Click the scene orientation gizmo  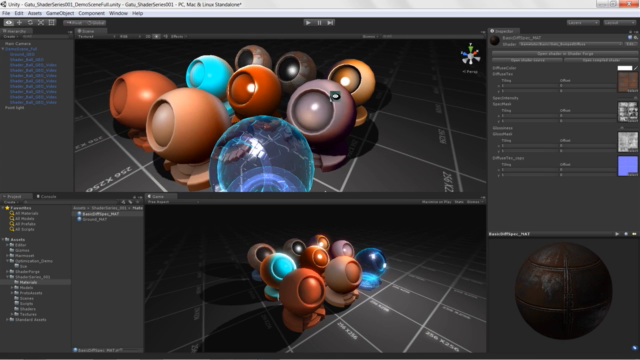point(470,54)
